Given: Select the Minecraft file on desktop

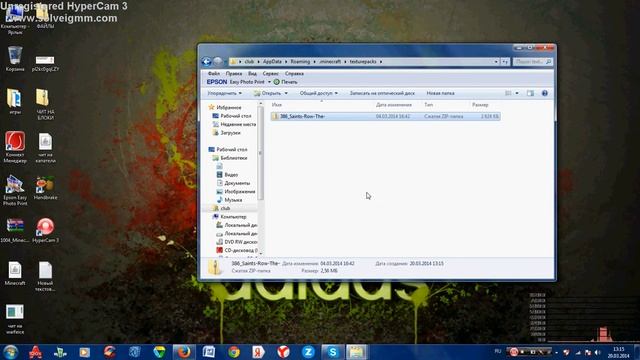Looking at the screenshot, I should (15, 273).
